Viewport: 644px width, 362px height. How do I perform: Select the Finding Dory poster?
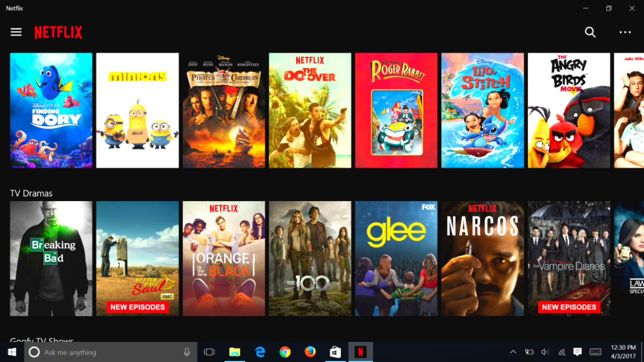[x=51, y=111]
